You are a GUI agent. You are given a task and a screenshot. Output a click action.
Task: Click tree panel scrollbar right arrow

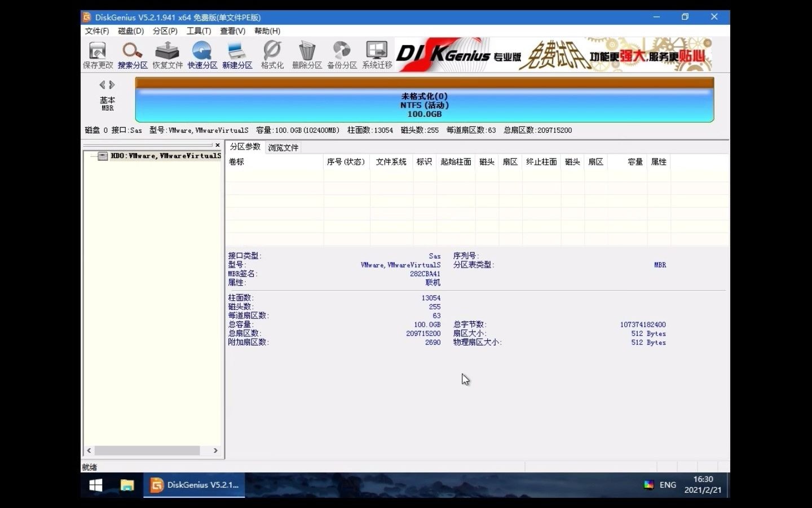pos(215,450)
